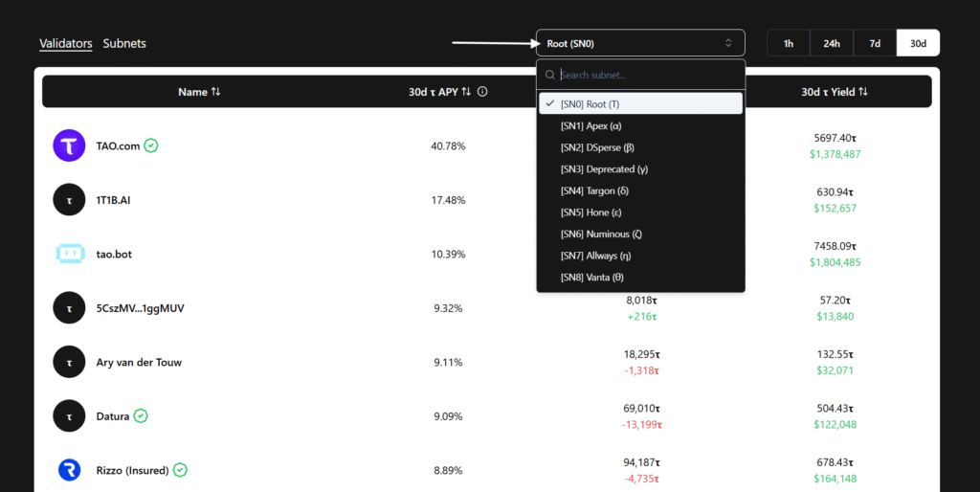Sort by Name using the arrows icon
This screenshot has width=980, height=492.
(215, 92)
